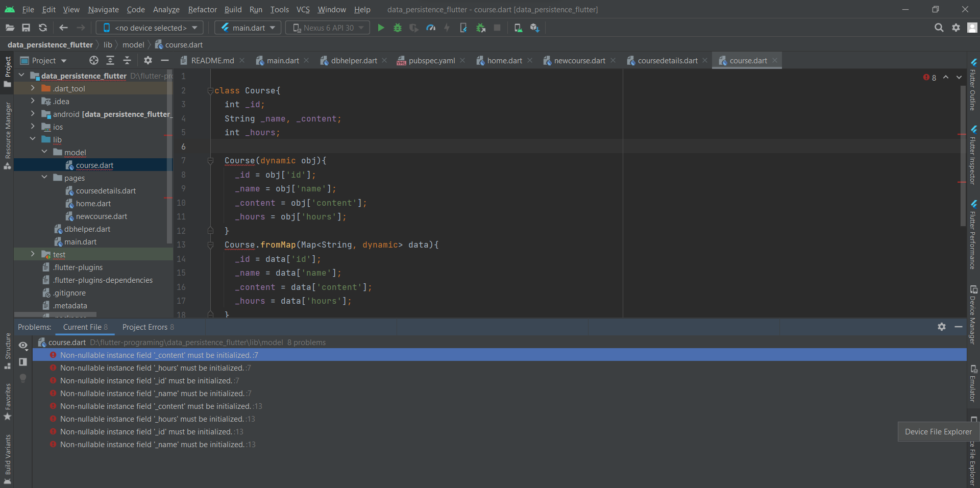Click the Collapse All icon in Project panel
The height and width of the screenshot is (488, 980).
click(127, 60)
